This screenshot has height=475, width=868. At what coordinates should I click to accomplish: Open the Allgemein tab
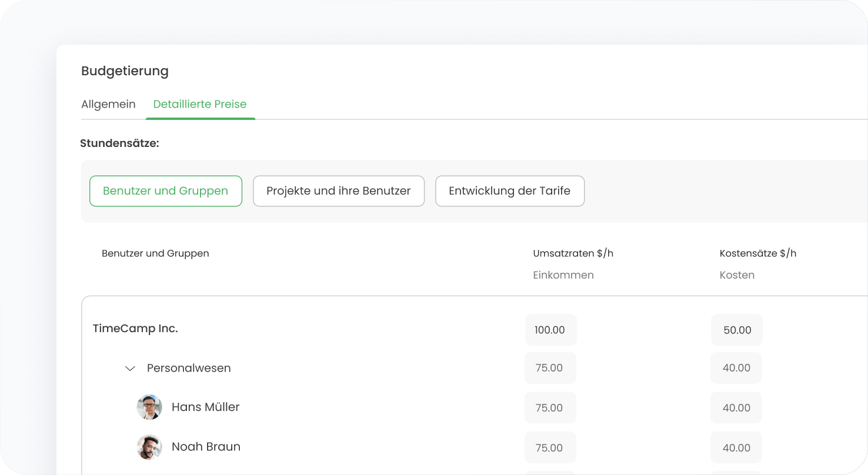108,104
